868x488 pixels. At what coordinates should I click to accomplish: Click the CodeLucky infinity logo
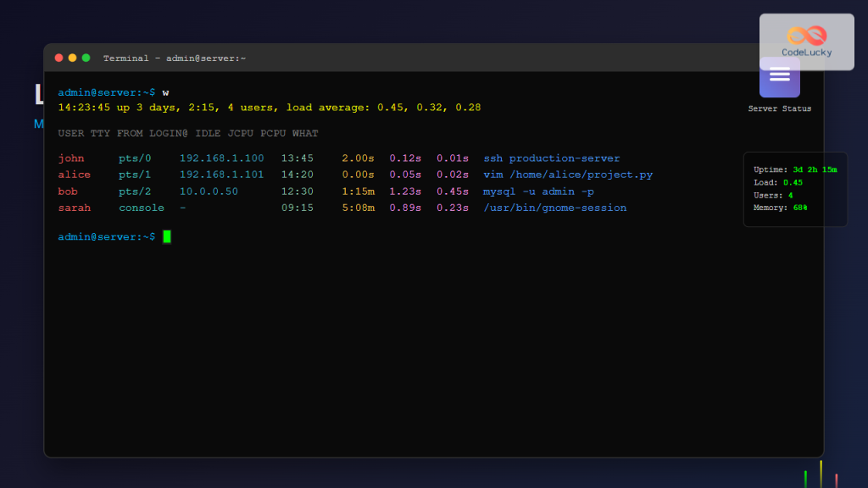tap(805, 36)
